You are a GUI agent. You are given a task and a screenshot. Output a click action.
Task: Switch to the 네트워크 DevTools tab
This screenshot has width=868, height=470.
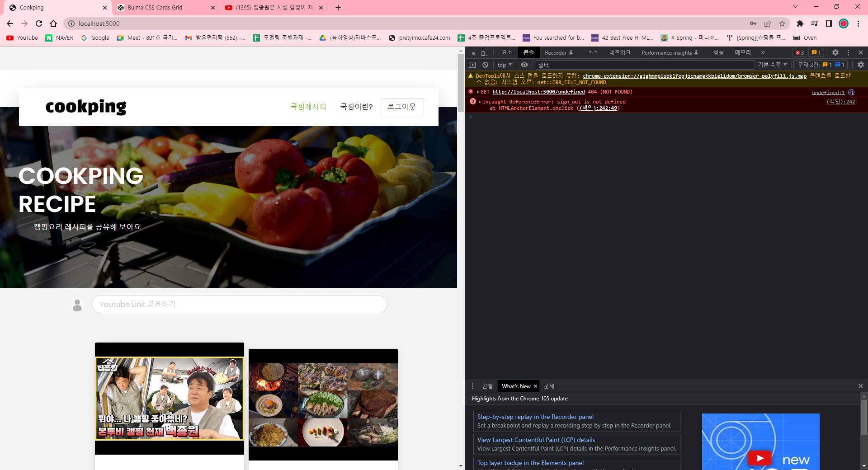click(619, 52)
